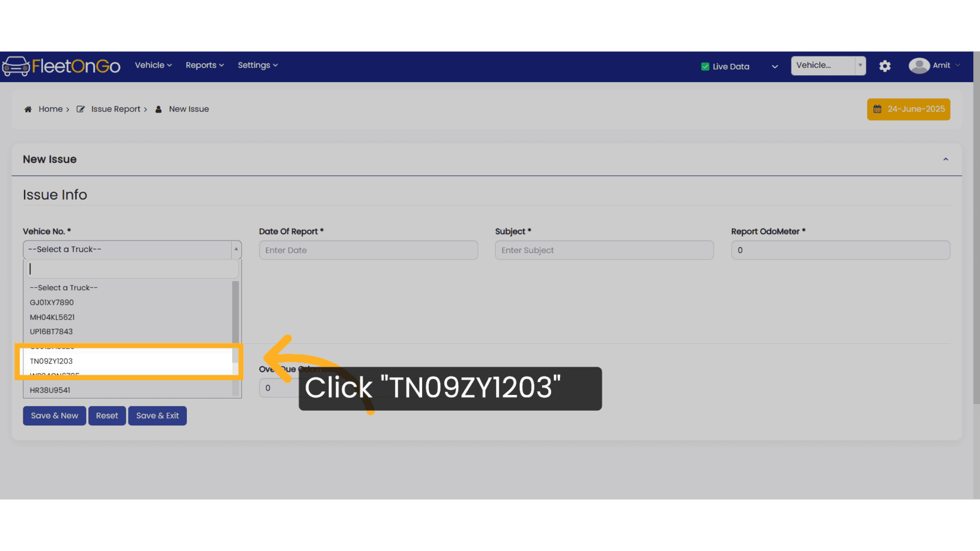
Task: Click the edit icon beside Issue Report
Action: pos(80,109)
